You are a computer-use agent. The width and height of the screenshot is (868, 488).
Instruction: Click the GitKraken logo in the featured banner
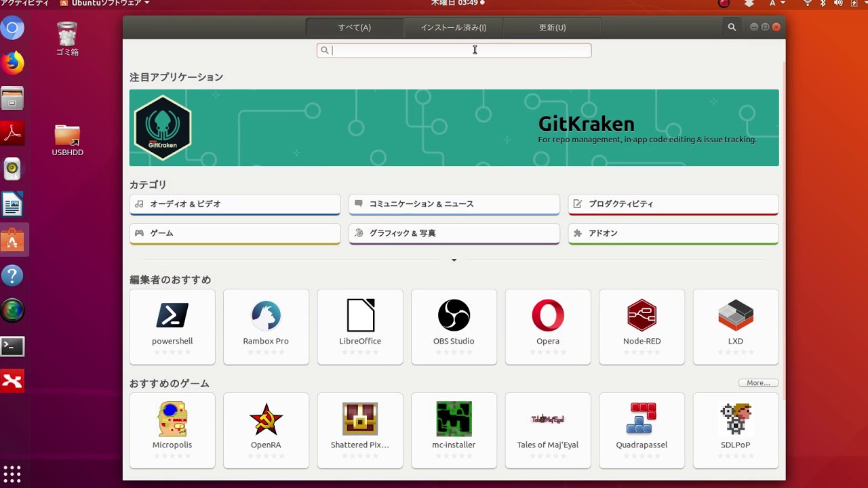(x=163, y=127)
